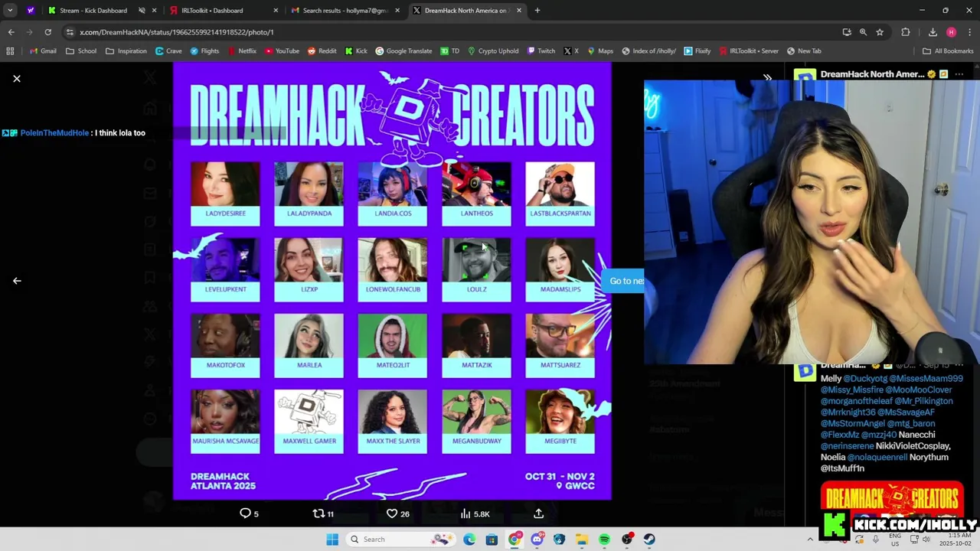980x551 pixels.
Task: Open the Netflix bookmark
Action: pyautogui.click(x=242, y=51)
